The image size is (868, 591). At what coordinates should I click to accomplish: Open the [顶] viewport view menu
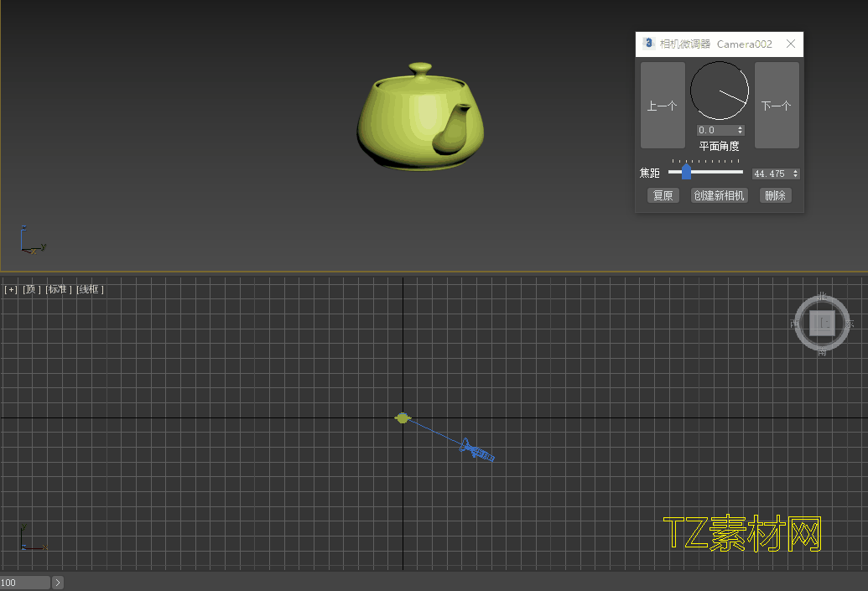tap(31, 289)
